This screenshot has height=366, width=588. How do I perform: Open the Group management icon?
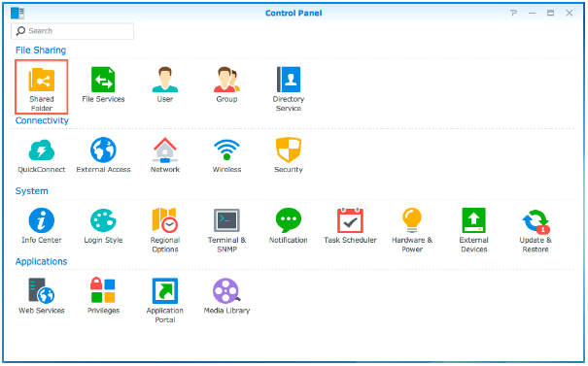tap(226, 85)
